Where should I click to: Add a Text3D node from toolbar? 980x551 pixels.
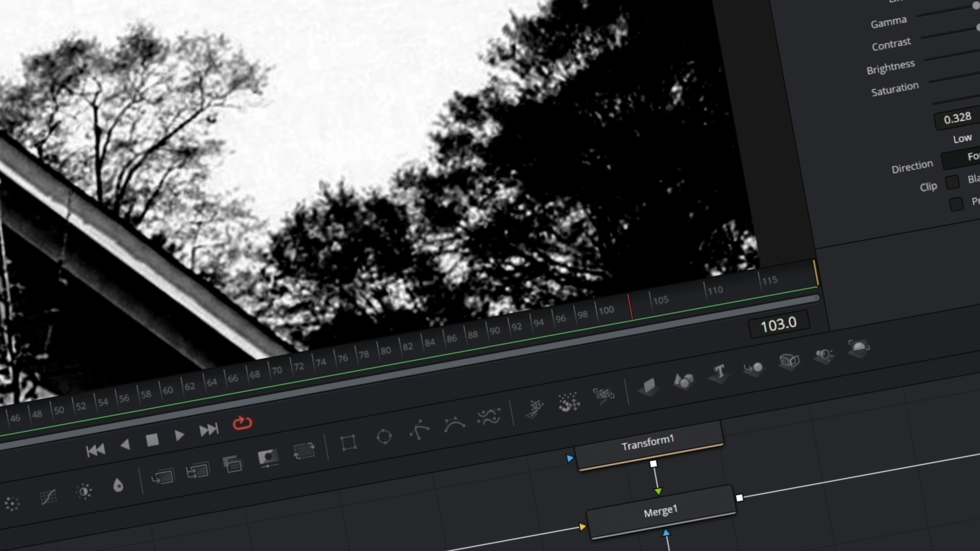[719, 373]
